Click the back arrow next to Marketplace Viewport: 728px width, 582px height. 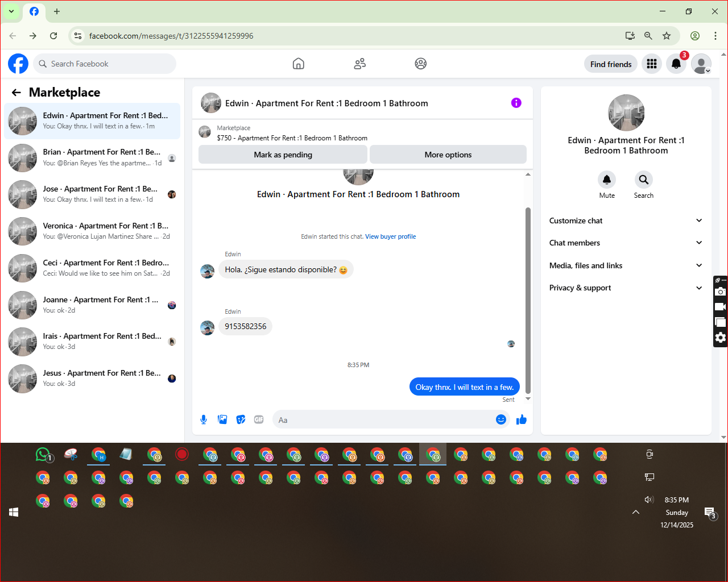(x=16, y=92)
